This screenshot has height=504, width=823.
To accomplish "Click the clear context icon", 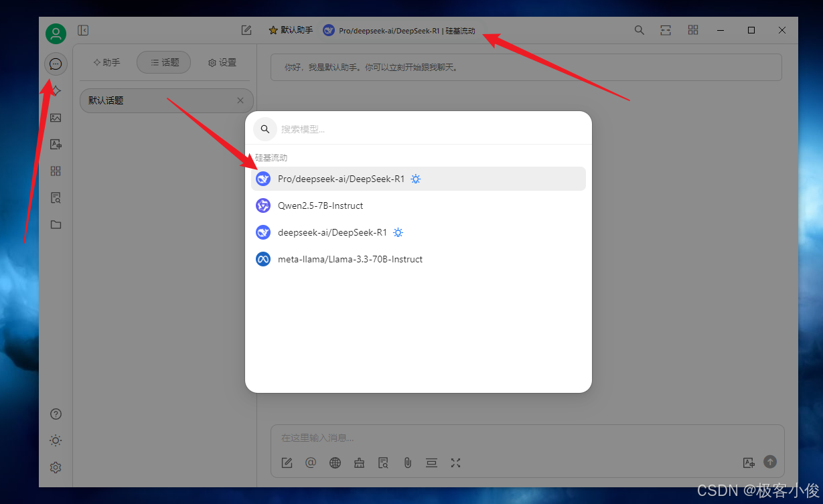I will pos(431,463).
